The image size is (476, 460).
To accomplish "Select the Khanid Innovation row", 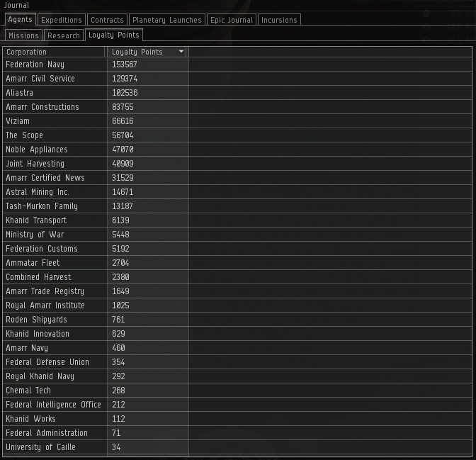I will point(237,334).
